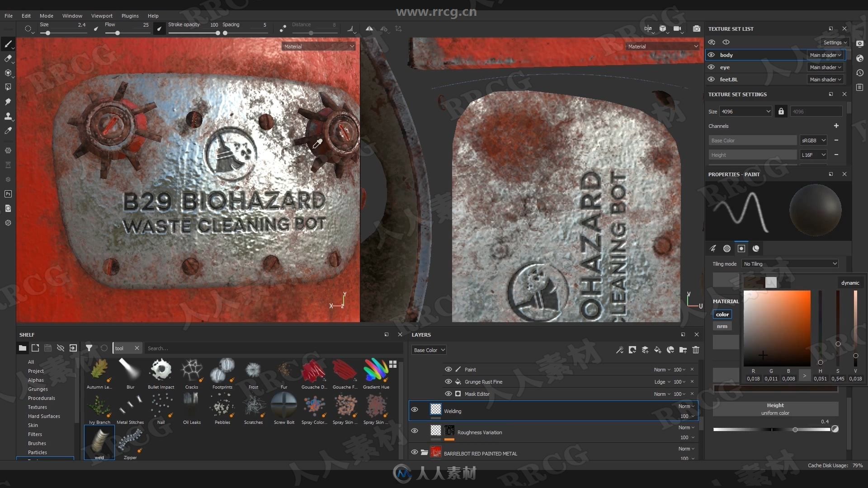Click the add paint layer icon
Image resolution: width=868 pixels, height=488 pixels.
tap(645, 350)
